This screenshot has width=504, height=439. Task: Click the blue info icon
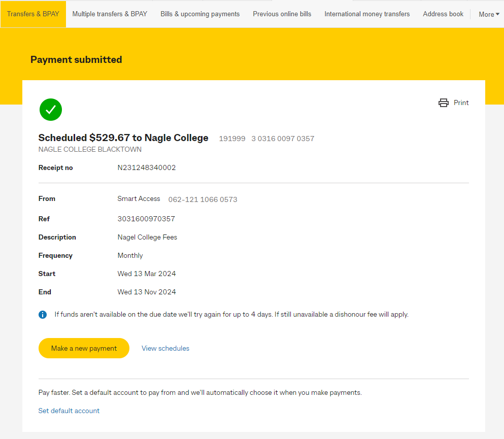click(x=43, y=315)
